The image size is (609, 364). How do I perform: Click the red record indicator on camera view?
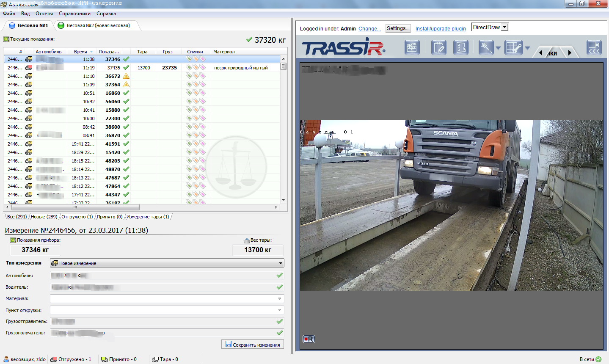pyautogui.click(x=309, y=339)
